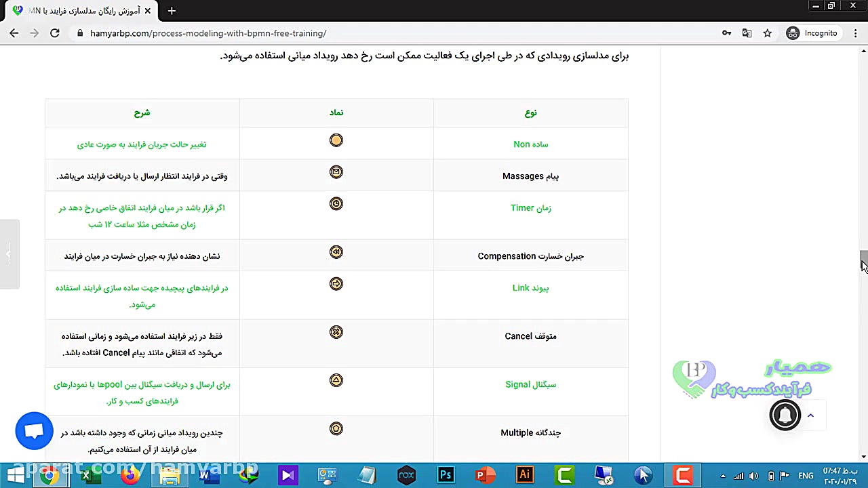868x488 pixels.
Task: Click the 'جبران خسارت Compensation' type cell
Action: [531, 256]
